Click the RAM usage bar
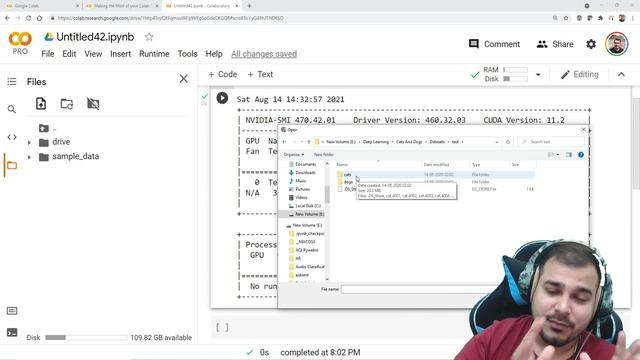640x360 pixels. 516,70
